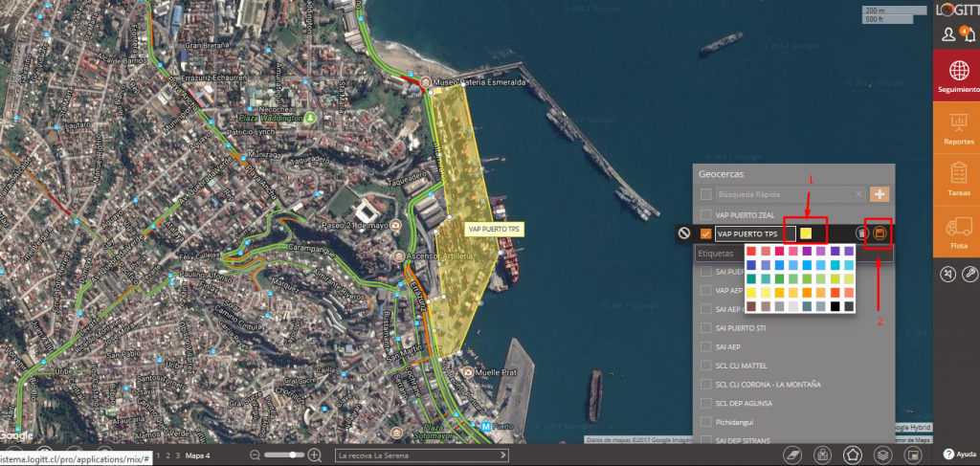Click the Museo Batería Esmeralda map marker

[426, 82]
